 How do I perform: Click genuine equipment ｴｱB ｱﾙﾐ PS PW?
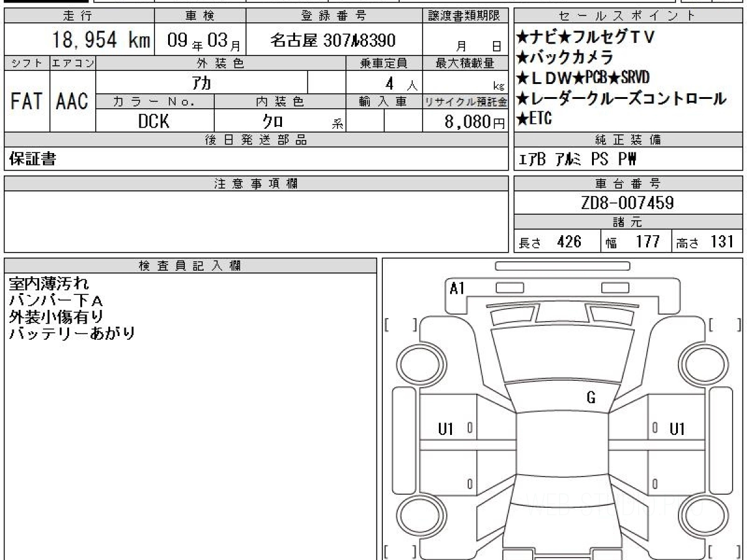(x=578, y=159)
